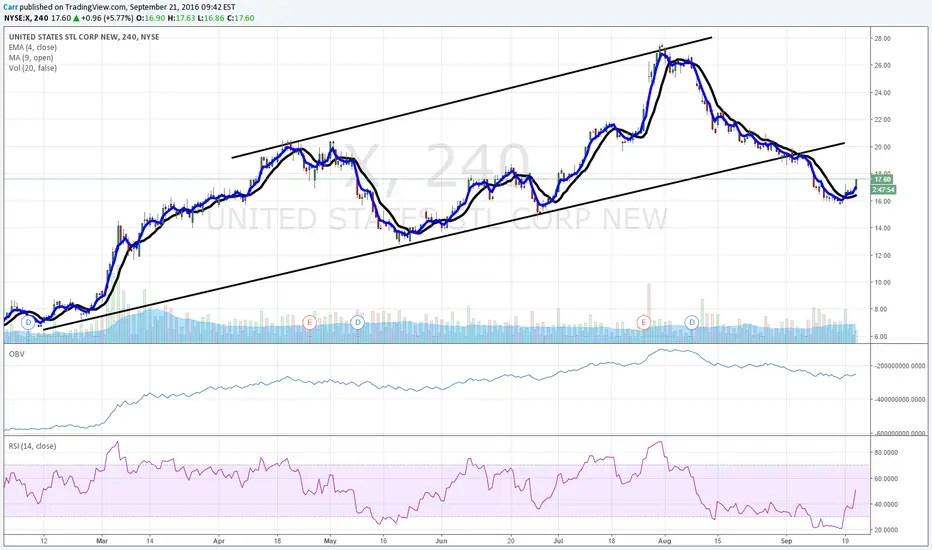The width and height of the screenshot is (932, 550).
Task: Select the earnings E marker in late July
Action: point(643,323)
